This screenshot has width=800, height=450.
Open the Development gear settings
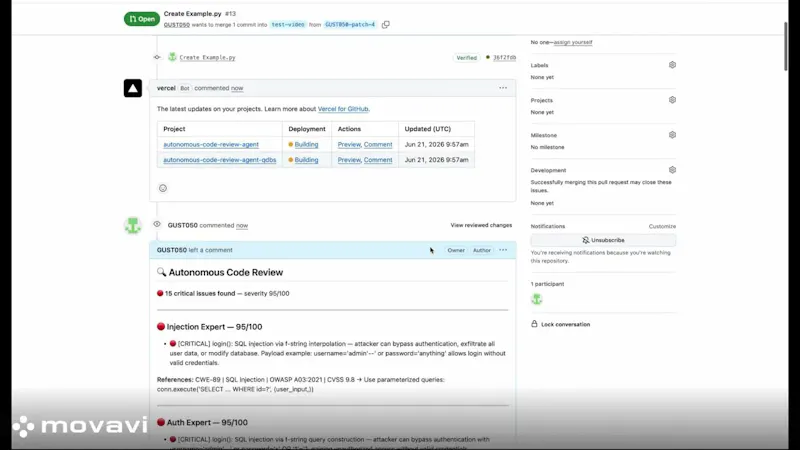pyautogui.click(x=672, y=170)
